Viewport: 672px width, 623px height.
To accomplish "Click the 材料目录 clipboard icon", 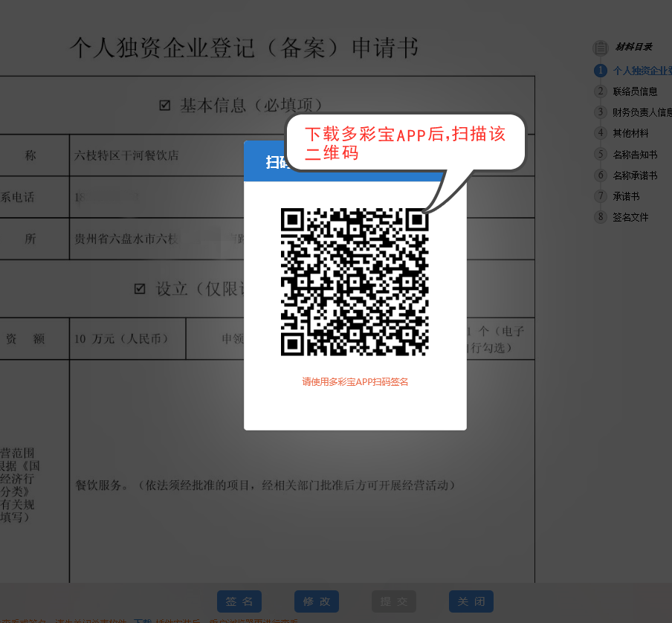I will coord(601,48).
